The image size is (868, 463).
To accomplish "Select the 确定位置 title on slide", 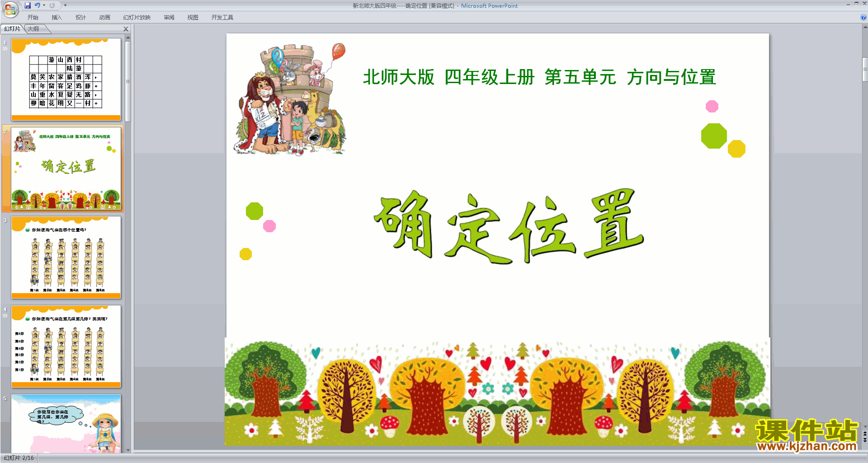I will point(509,226).
